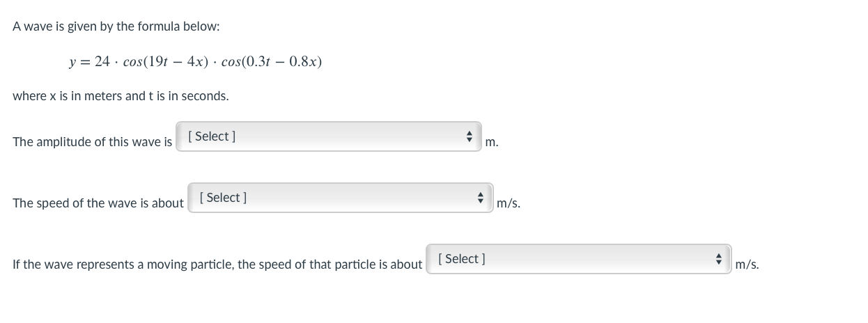868x323 pixels.
Task: Click the 'The amplitude of this wave is' label
Action: (92, 142)
